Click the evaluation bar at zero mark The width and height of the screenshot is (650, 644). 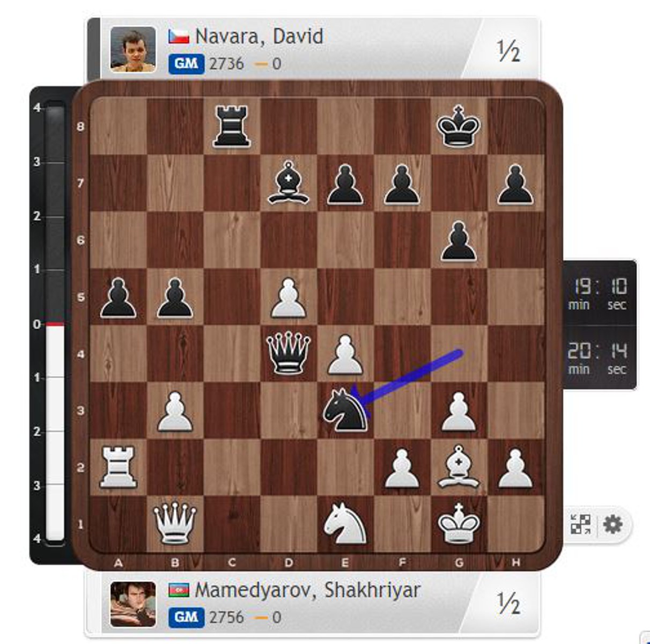54,324
